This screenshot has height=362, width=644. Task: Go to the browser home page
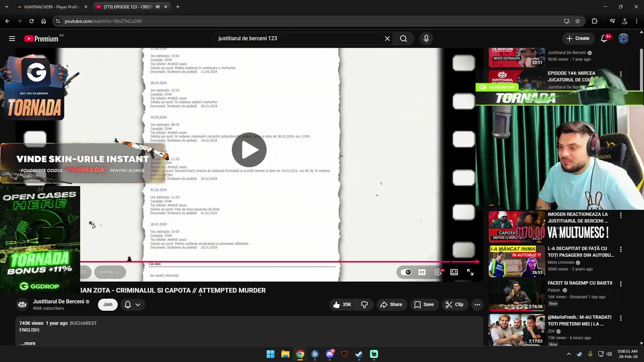(43, 21)
